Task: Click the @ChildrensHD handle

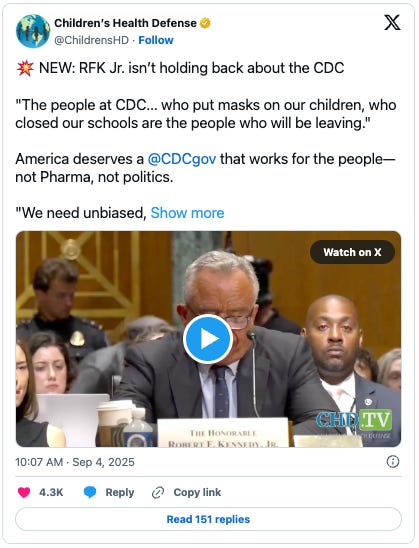Action: coord(92,40)
